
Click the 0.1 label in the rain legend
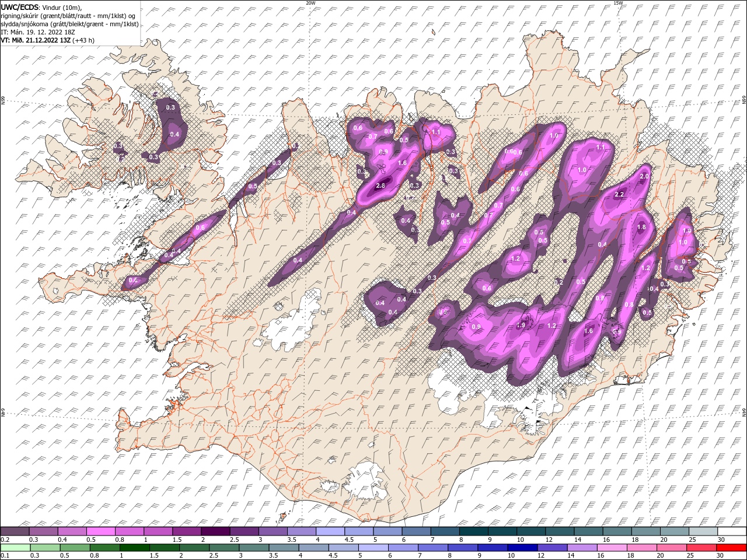(x=5, y=556)
